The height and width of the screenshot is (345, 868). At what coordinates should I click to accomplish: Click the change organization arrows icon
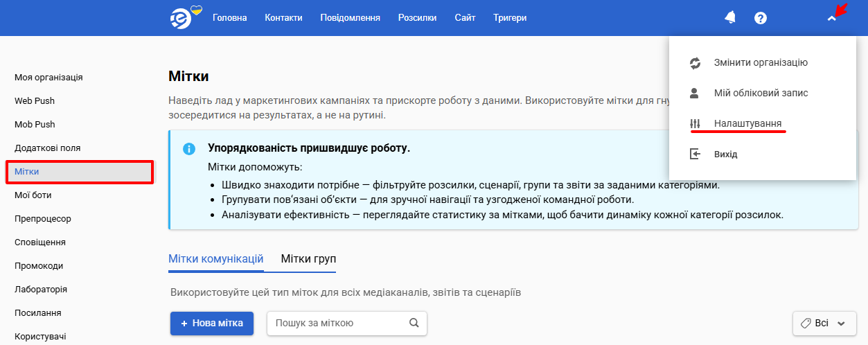pos(696,63)
